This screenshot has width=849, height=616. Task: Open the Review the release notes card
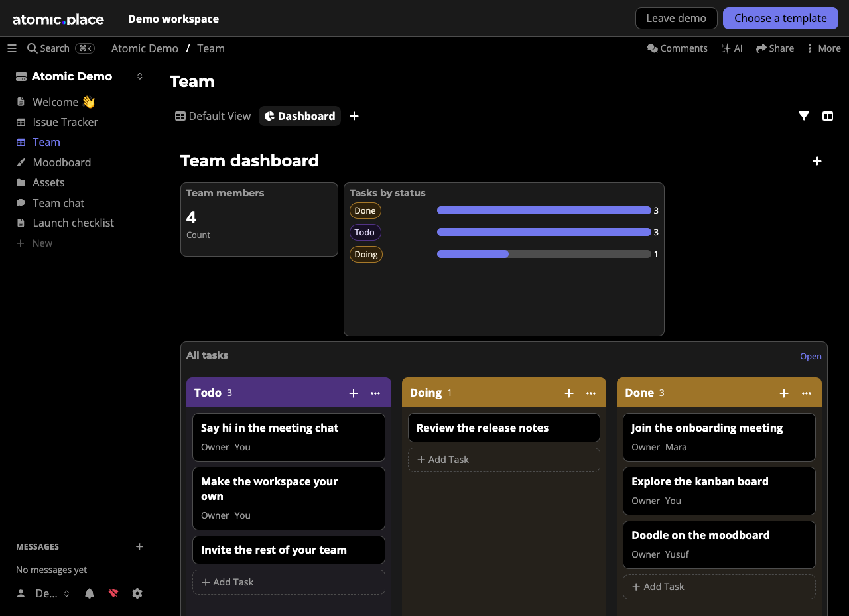[504, 428]
